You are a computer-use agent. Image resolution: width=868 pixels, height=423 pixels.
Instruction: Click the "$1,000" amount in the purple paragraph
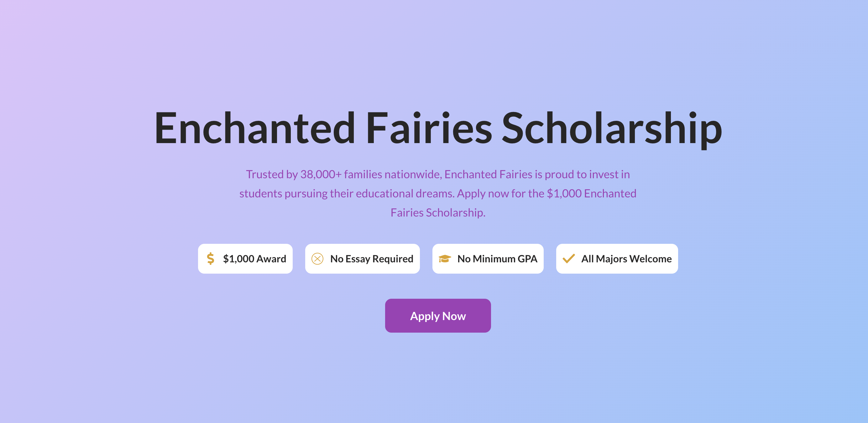pos(564,194)
